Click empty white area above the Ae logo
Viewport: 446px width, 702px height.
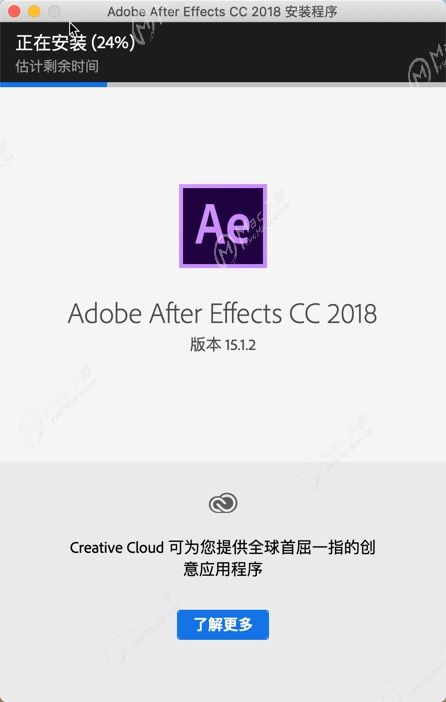pos(223,134)
